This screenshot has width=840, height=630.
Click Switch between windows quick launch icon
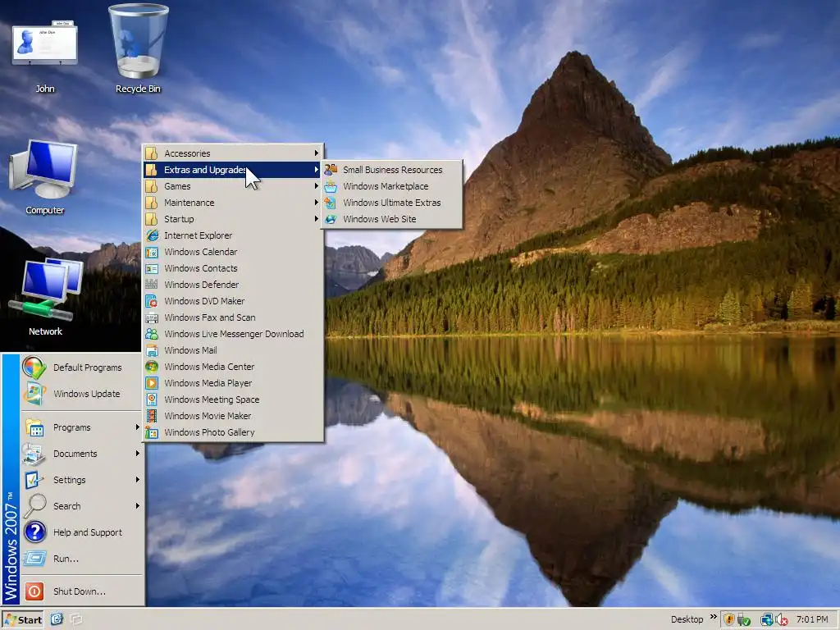(76, 619)
